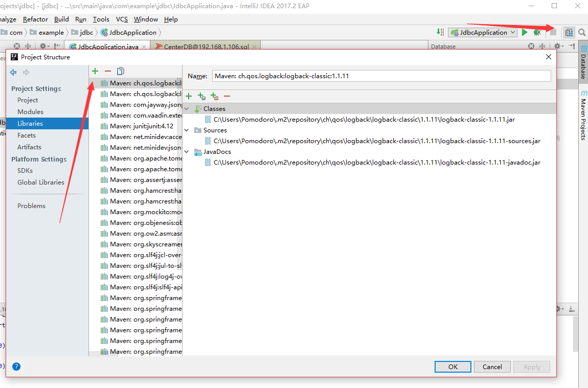Click the gray stop icon in main toolbar
The width and height of the screenshot is (588, 388).
pos(553,33)
